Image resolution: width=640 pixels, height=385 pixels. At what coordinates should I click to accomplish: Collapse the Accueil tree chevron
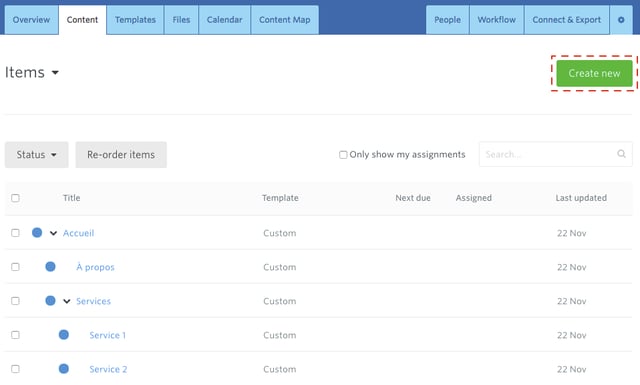point(53,233)
